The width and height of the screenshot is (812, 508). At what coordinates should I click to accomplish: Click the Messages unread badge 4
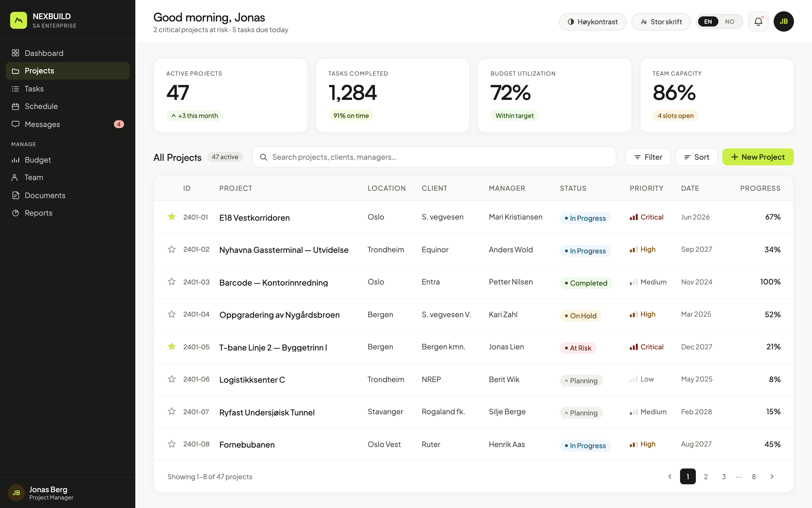tap(119, 124)
